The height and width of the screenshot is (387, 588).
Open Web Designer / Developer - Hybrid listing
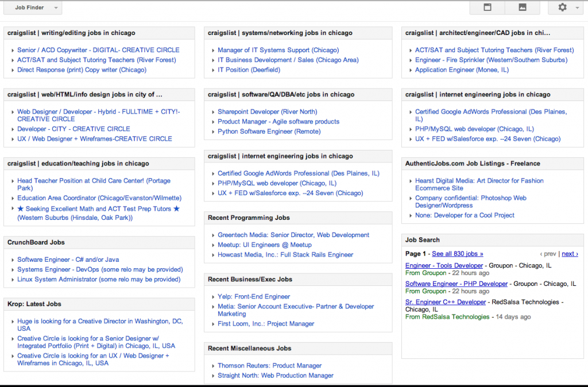click(x=98, y=115)
